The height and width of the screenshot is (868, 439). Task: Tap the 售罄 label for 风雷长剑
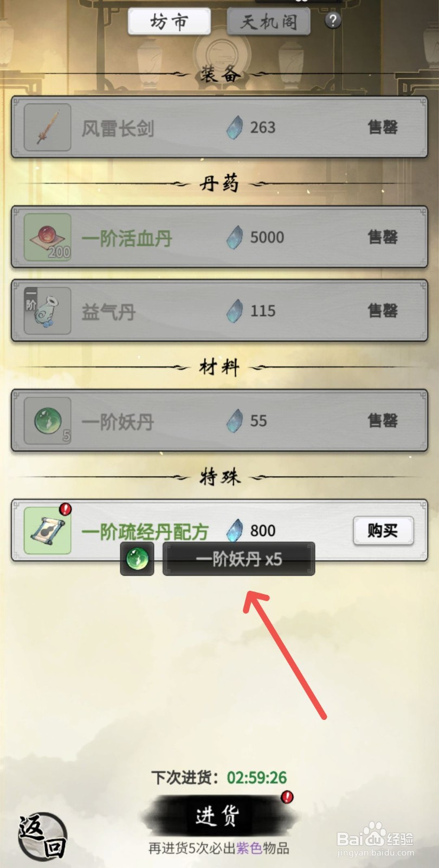coord(383,127)
